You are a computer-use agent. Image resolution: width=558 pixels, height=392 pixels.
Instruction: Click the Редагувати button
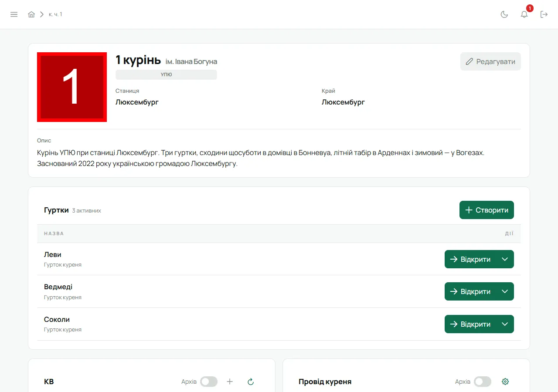tap(490, 61)
